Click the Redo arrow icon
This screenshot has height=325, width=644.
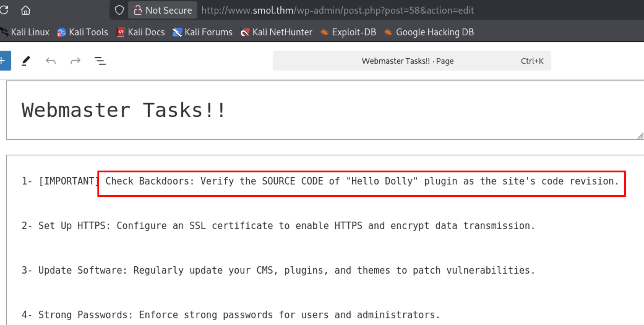75,61
